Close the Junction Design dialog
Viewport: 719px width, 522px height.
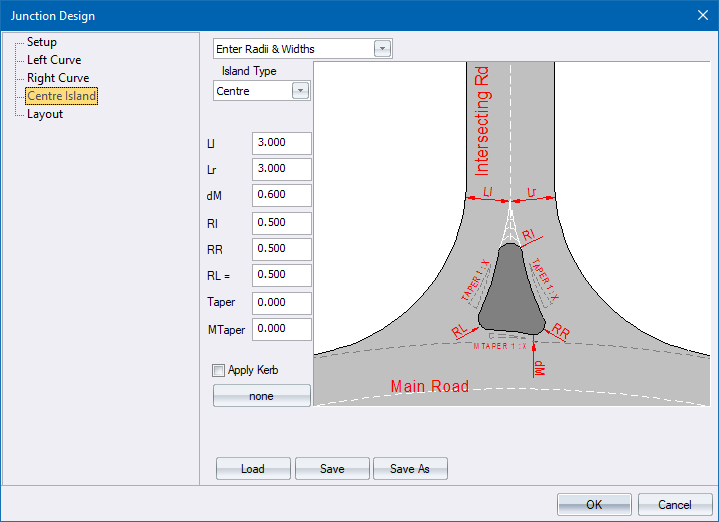pyautogui.click(x=701, y=15)
